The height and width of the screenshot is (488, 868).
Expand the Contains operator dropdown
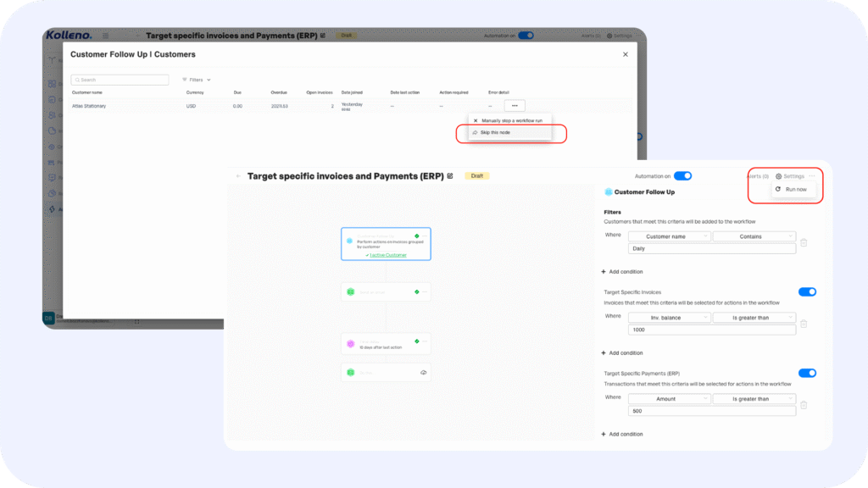pos(754,236)
